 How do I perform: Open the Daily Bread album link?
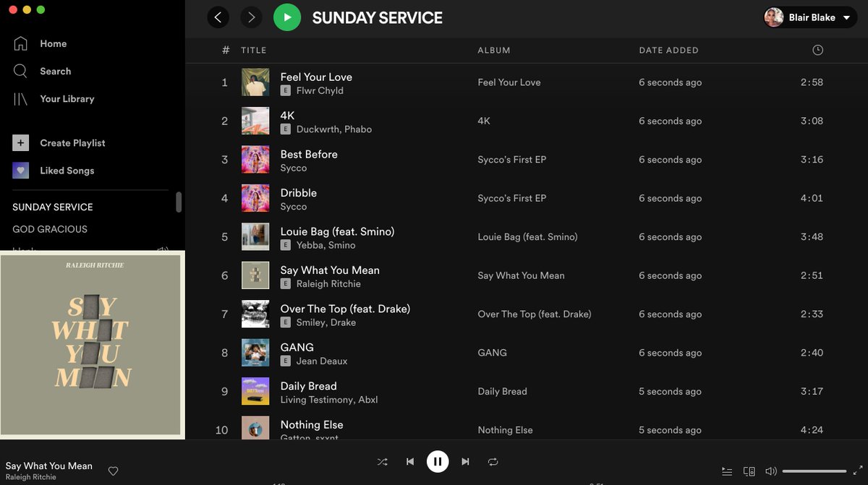[502, 392]
